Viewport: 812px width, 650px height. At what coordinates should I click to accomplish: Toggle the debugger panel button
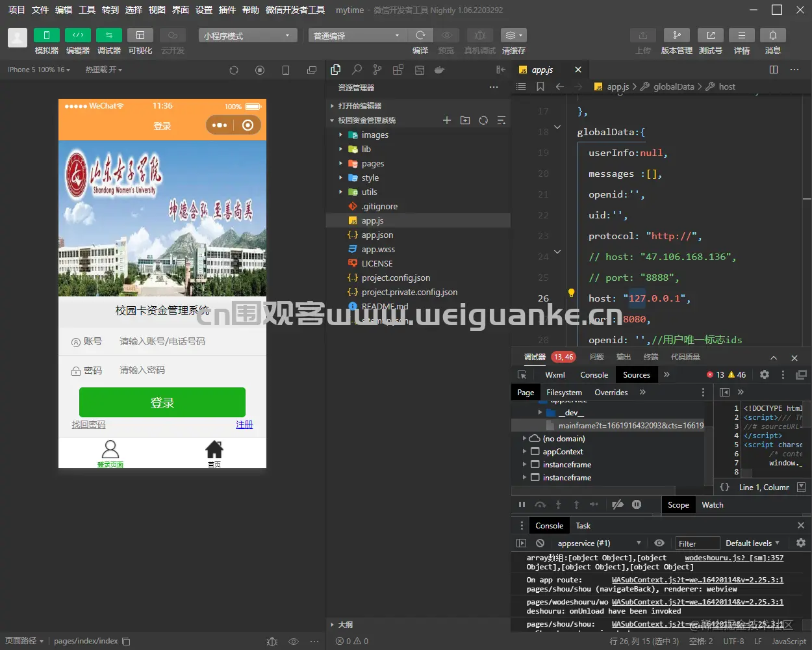(x=108, y=35)
